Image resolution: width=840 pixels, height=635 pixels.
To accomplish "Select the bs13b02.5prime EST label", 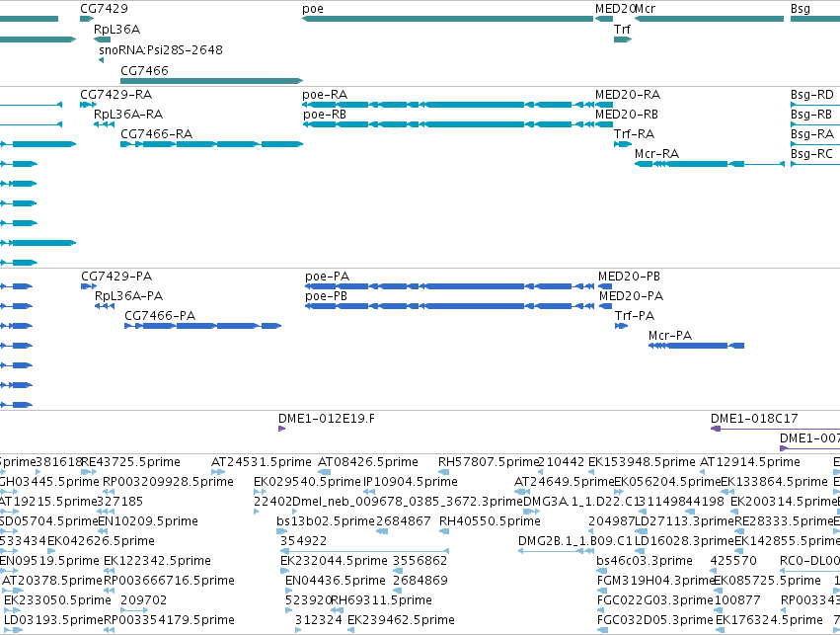I will click(x=327, y=521).
